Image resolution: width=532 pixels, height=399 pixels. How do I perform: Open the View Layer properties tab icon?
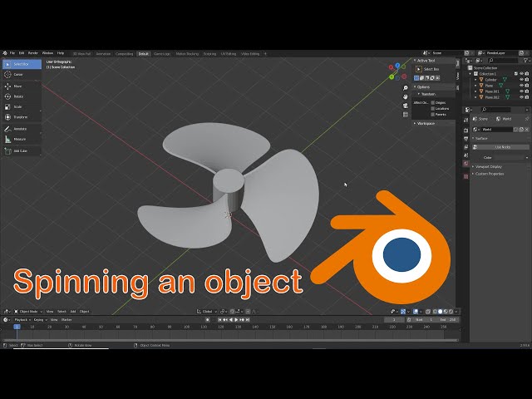tap(465, 147)
